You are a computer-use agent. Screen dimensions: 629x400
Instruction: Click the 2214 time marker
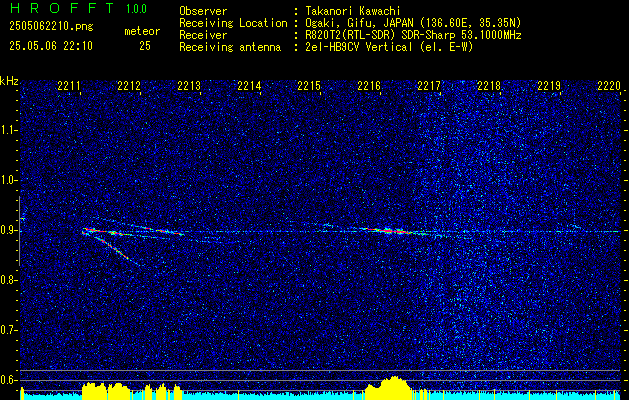(249, 86)
